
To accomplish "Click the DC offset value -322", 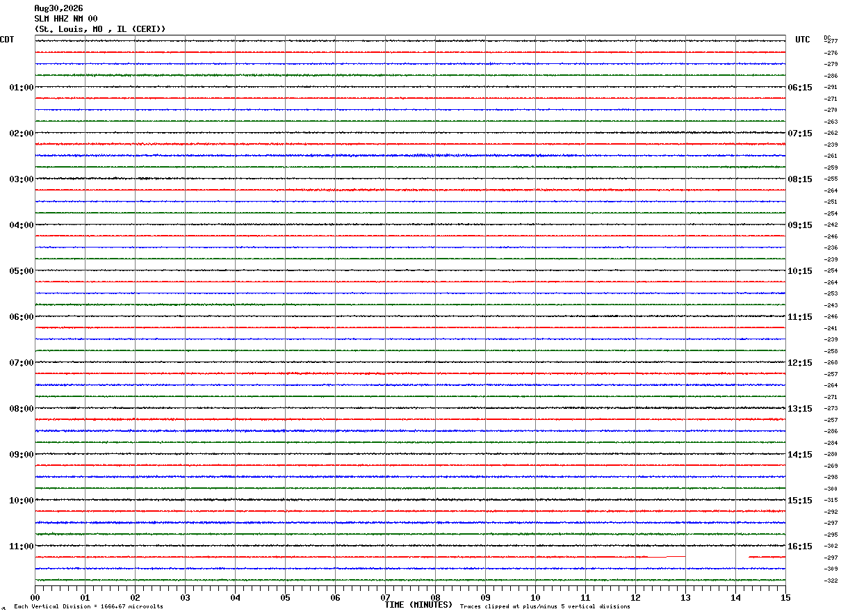I will [831, 581].
